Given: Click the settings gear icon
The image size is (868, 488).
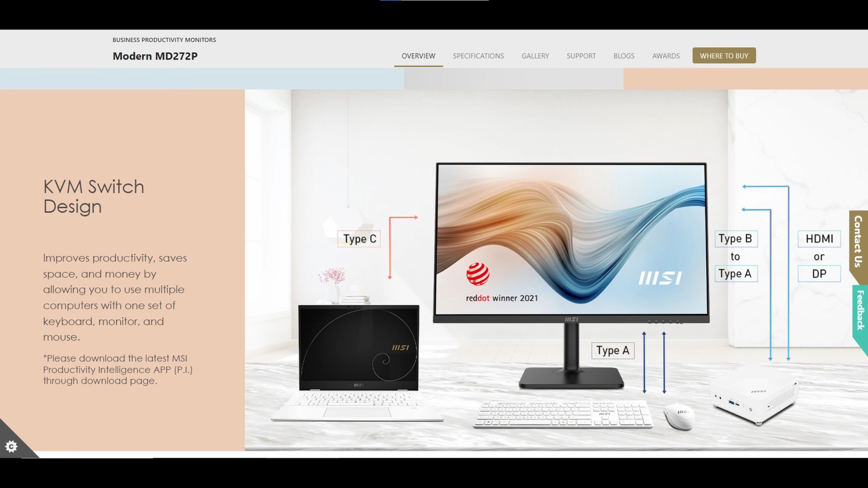Looking at the screenshot, I should click(11, 446).
